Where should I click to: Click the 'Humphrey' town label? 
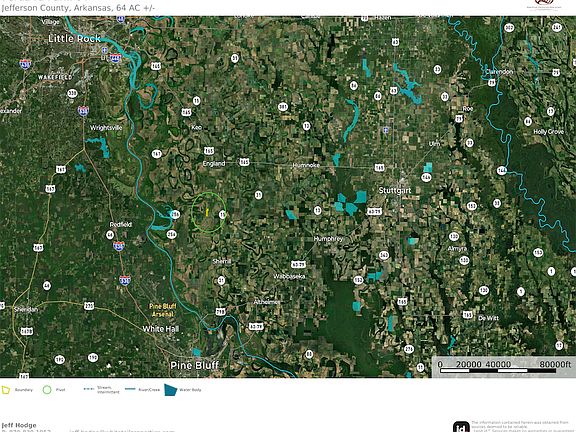tap(328, 239)
